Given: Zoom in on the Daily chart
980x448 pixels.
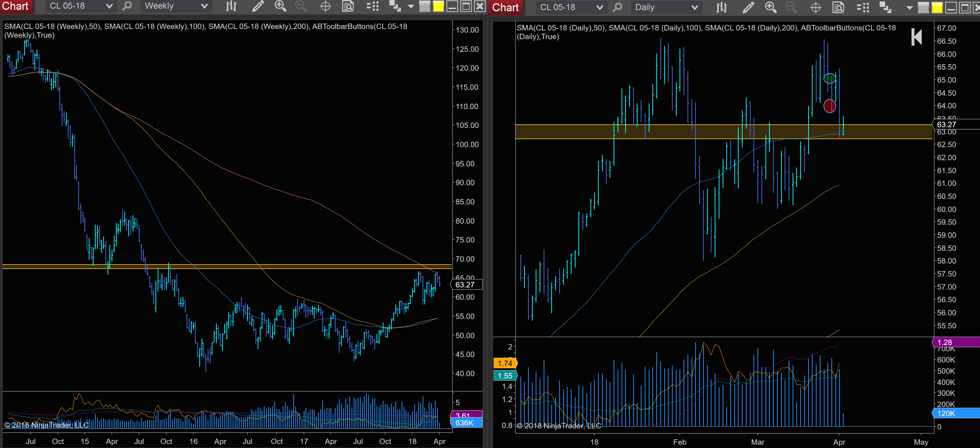Looking at the screenshot, I should coord(771,8).
